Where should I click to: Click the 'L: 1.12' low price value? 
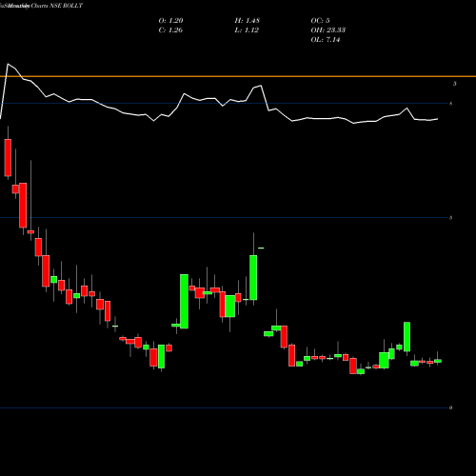coord(247,30)
